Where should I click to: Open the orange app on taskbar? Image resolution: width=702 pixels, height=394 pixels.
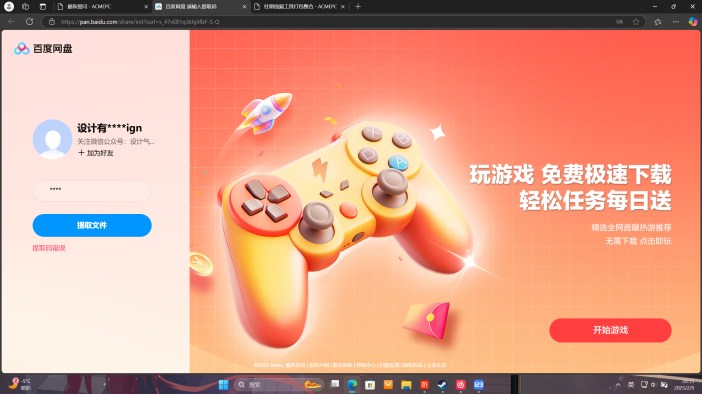coord(388,385)
